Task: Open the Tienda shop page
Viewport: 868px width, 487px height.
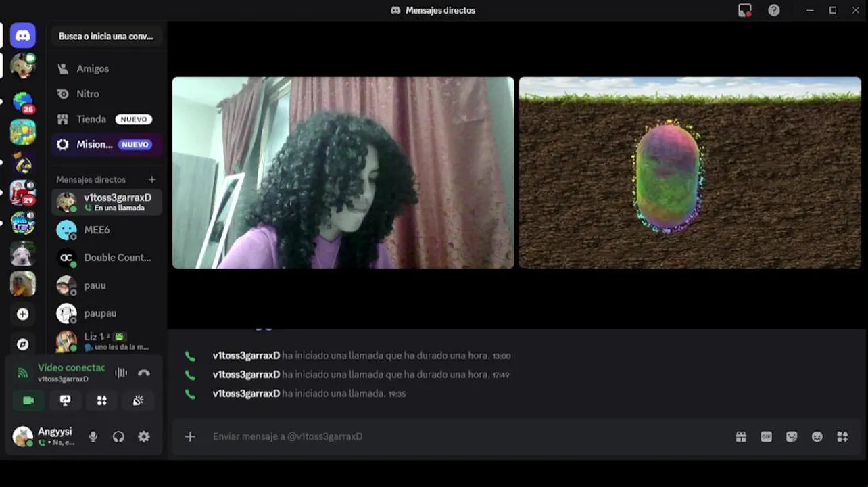Action: coord(107,119)
